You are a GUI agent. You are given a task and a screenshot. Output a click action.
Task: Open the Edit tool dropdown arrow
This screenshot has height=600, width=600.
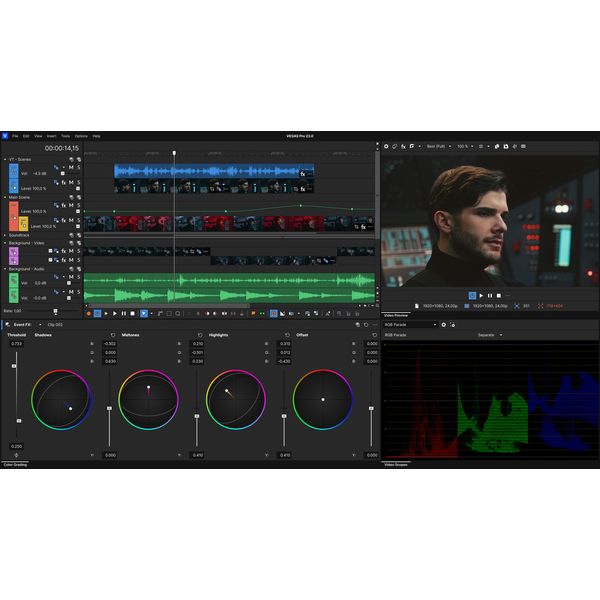[151, 314]
